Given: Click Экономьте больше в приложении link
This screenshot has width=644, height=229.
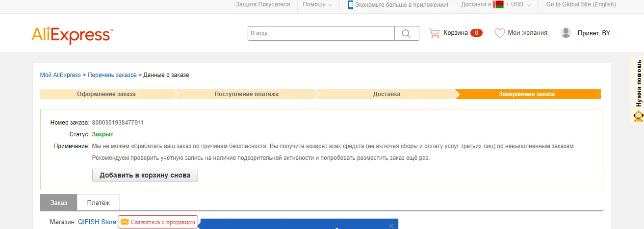Looking at the screenshot, I should (x=402, y=5).
